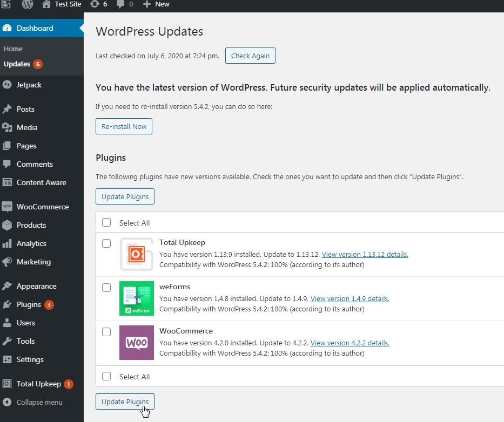Screen dimensions: 504x422
Task: Open WooCommerce in the sidebar
Action: click(x=42, y=207)
